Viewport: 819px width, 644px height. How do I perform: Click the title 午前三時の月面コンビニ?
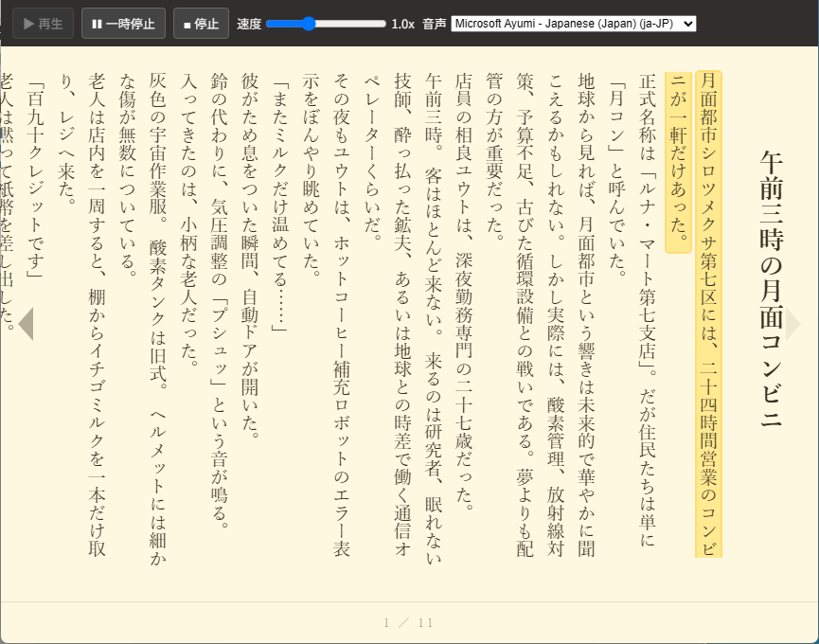771,289
